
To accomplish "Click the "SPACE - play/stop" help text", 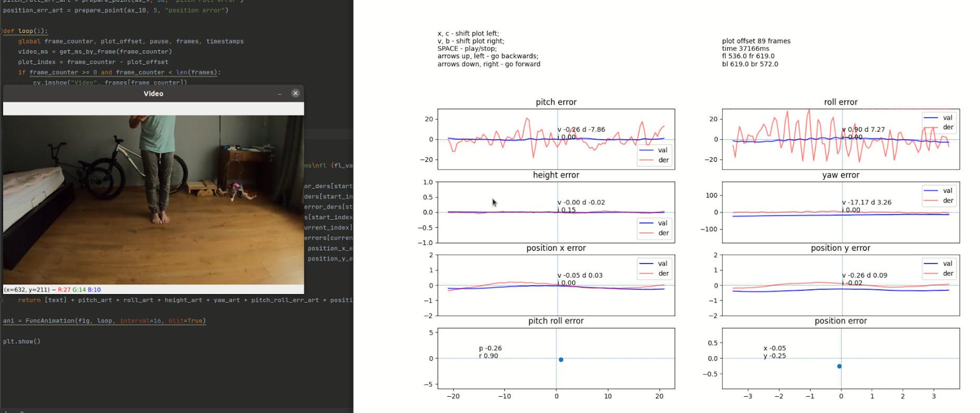I will point(467,48).
